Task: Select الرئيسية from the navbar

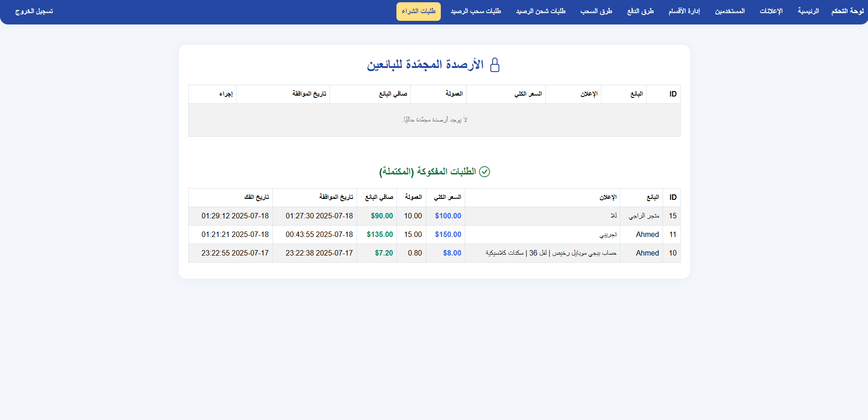Action: pos(808,11)
